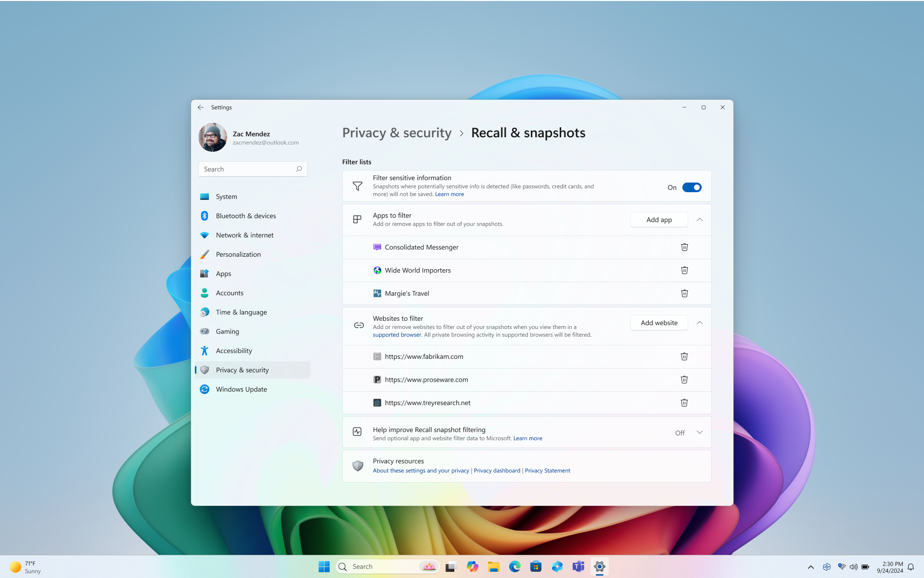
Task: Click the Websites to filter link icon
Action: (359, 325)
